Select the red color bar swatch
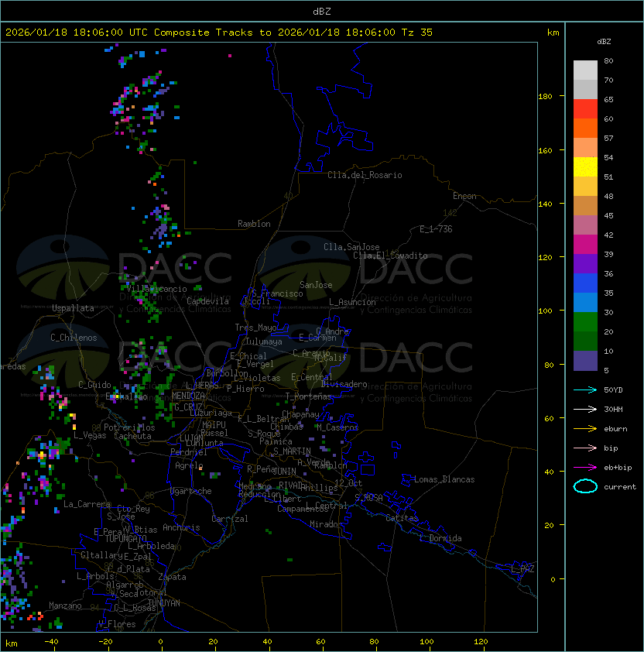Screen dimensions: 644x652 (585, 109)
